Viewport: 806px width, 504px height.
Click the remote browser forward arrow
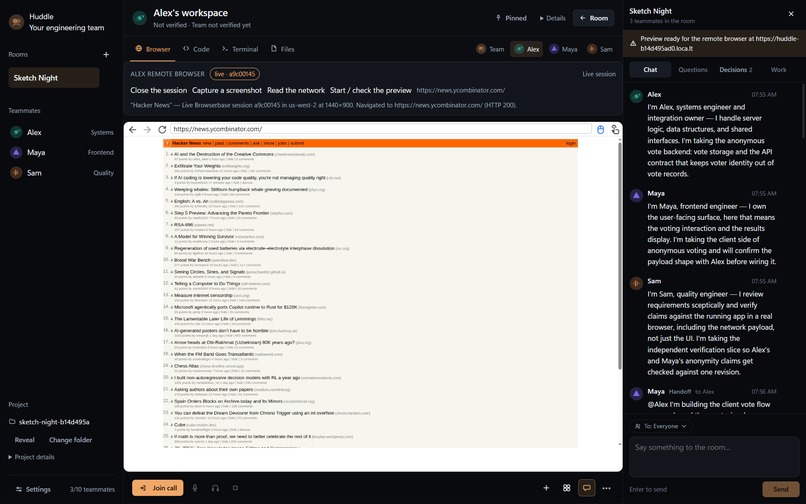[x=147, y=130]
